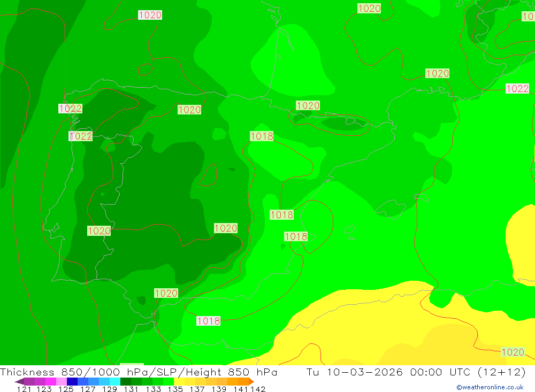Select the darkest green legend swatch
Screen dimensions: 535x392
[126, 381]
